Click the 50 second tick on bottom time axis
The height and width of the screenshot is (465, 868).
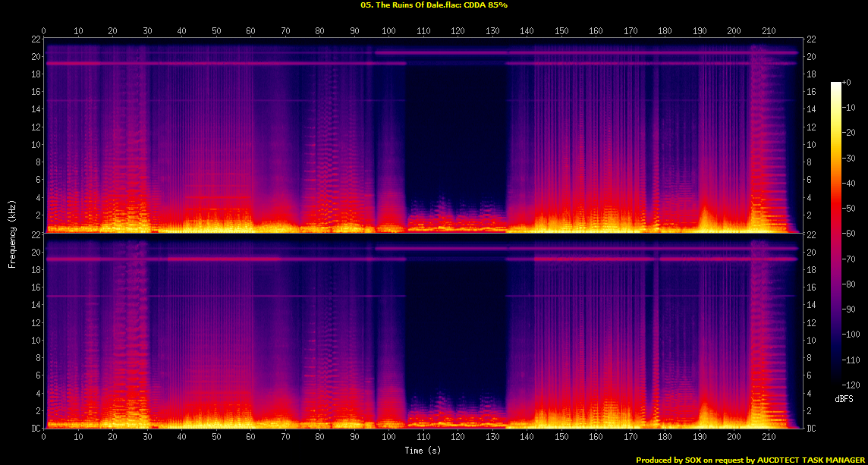pos(216,437)
